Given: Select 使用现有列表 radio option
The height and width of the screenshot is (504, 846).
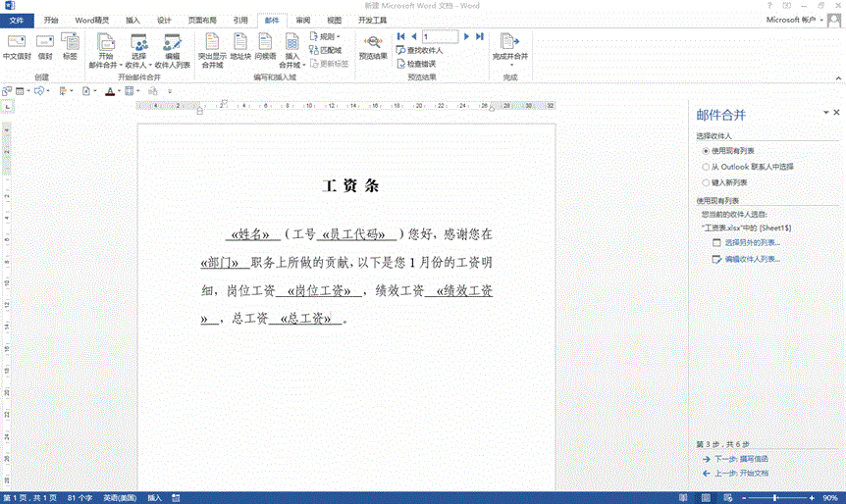Looking at the screenshot, I should [705, 151].
